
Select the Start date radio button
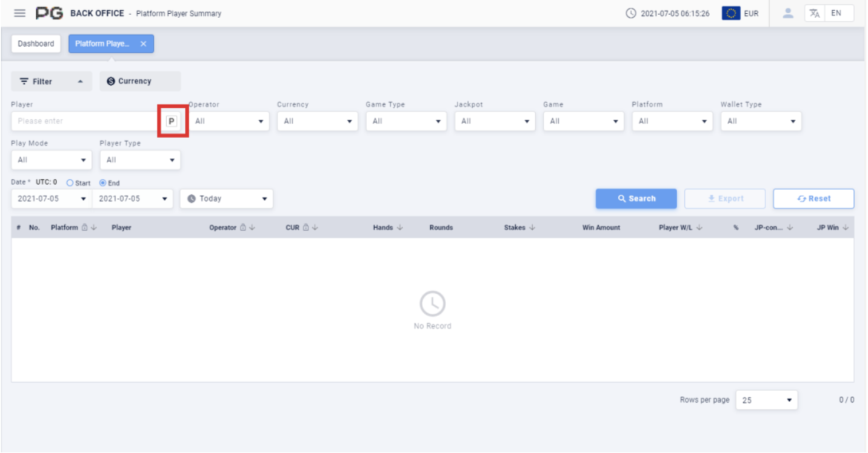tap(70, 183)
